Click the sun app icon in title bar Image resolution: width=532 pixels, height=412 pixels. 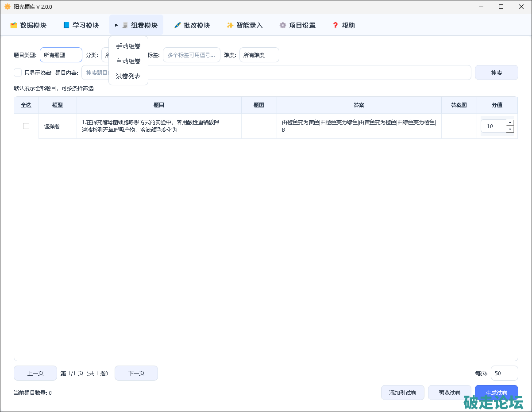tap(8, 7)
